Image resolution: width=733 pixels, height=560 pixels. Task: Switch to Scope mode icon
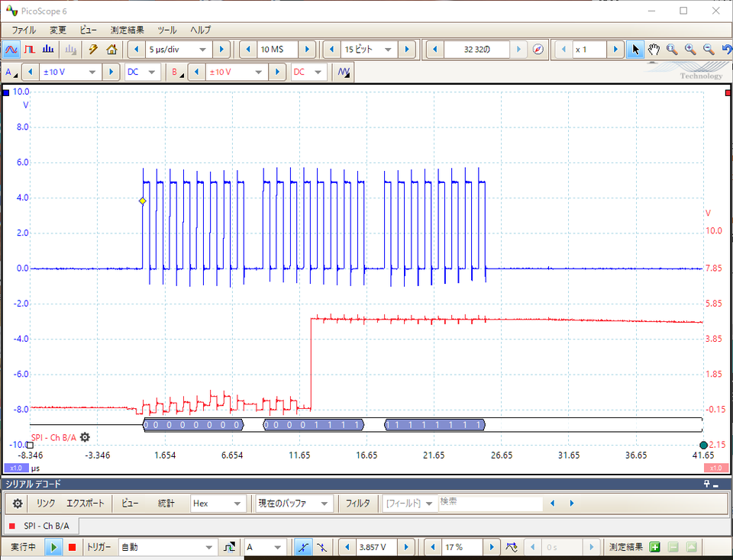tap(11, 50)
